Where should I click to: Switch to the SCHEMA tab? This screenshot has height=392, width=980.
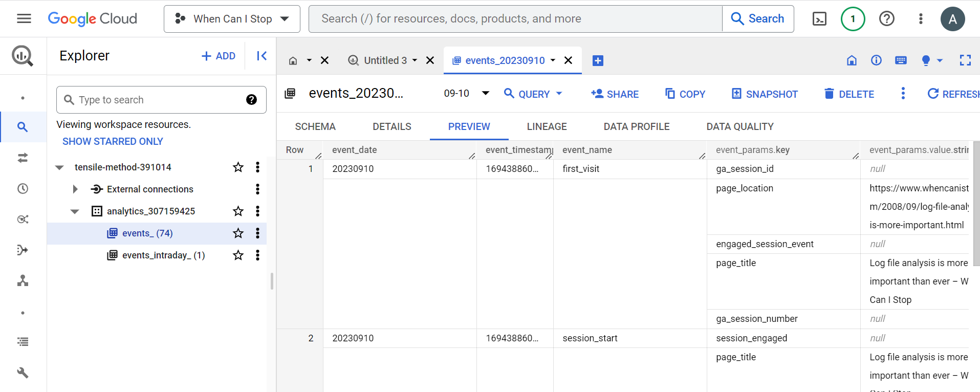point(315,126)
